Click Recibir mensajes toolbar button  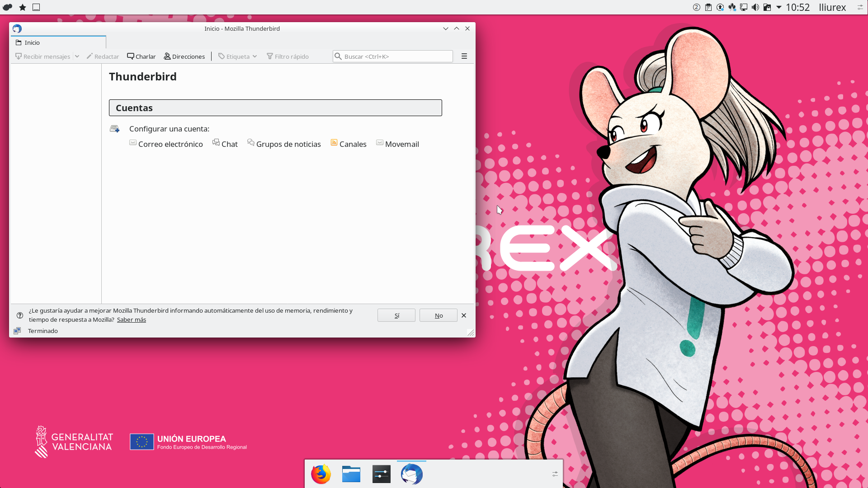click(43, 56)
